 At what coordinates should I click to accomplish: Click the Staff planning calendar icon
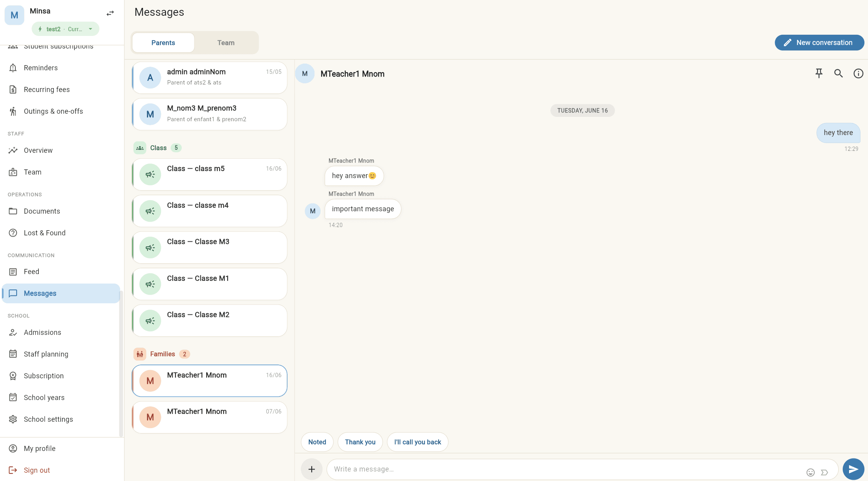point(13,354)
